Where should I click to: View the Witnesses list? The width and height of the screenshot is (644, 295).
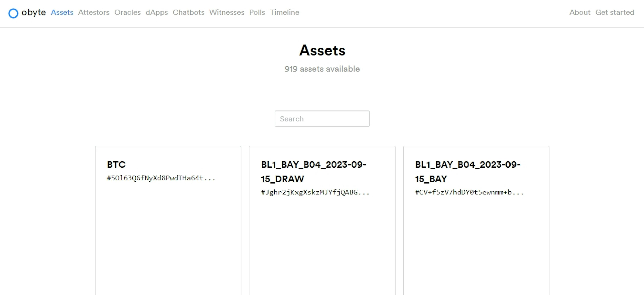227,13
